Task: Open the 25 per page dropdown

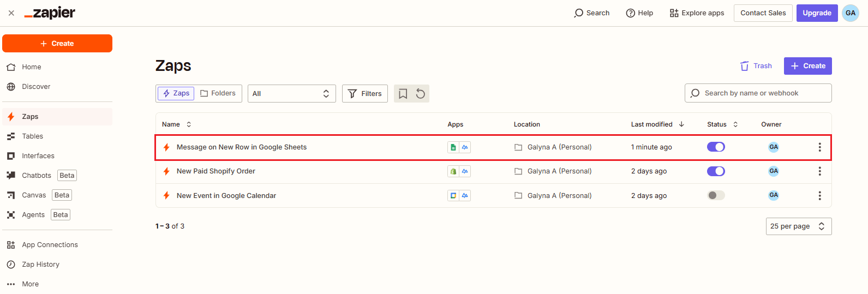Action: pos(799,226)
